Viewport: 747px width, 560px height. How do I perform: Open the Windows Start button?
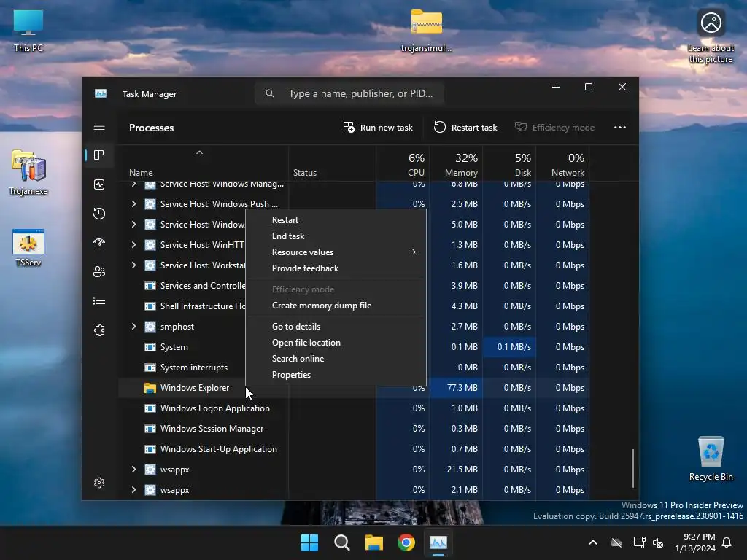(x=309, y=542)
